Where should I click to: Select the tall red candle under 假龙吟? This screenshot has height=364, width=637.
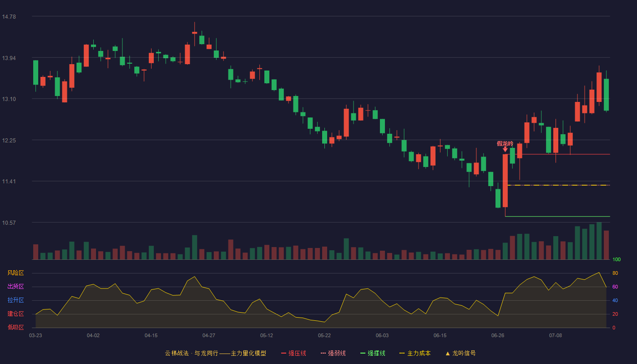(x=505, y=181)
